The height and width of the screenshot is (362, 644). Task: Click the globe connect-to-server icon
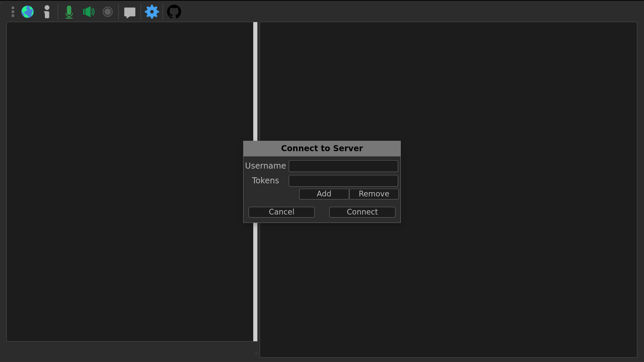coord(28,12)
